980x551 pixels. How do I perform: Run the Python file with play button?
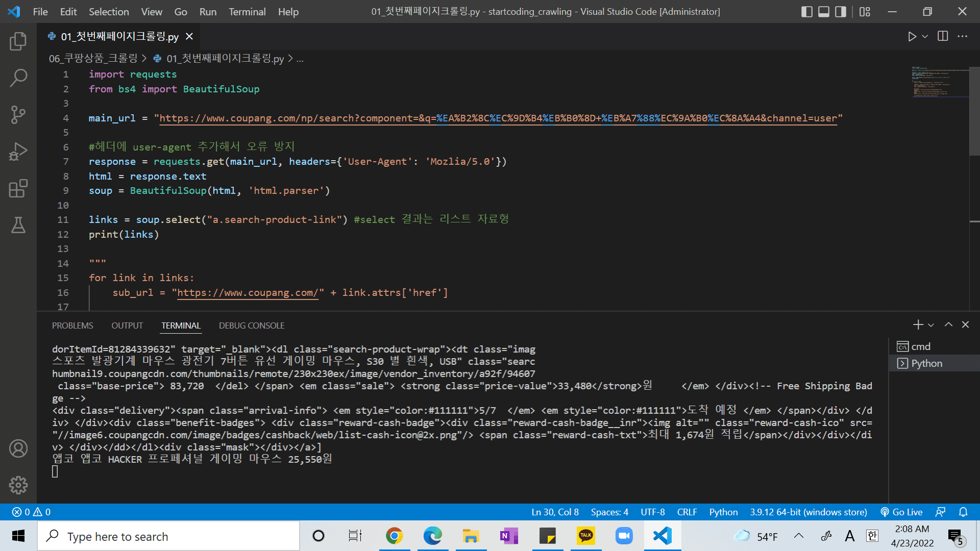click(912, 36)
